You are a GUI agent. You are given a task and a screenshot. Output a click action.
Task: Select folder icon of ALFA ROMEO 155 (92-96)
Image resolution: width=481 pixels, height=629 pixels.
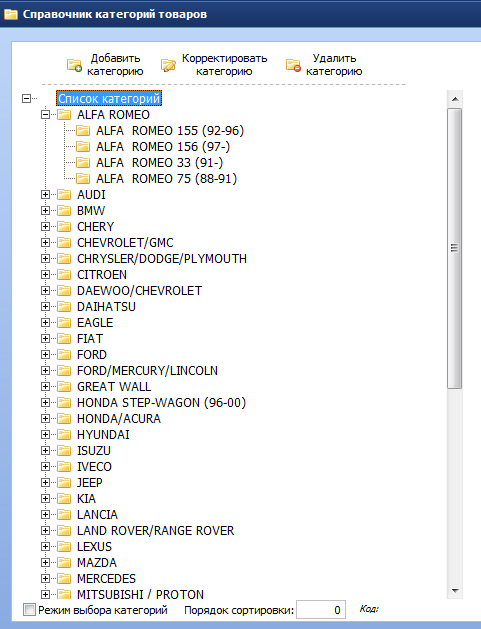pyautogui.click(x=83, y=131)
